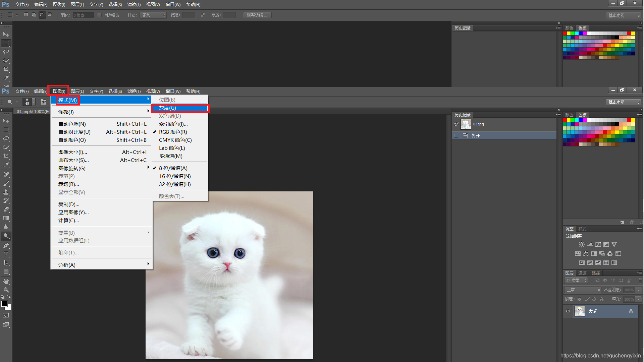Add a Color Balance adjustment
Screen dimensions: 644x362
pyautogui.click(x=586, y=254)
